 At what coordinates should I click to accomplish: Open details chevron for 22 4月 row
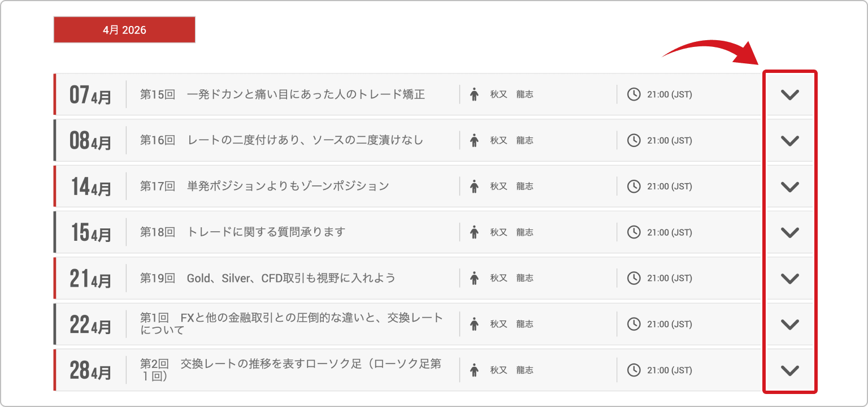coord(789,324)
